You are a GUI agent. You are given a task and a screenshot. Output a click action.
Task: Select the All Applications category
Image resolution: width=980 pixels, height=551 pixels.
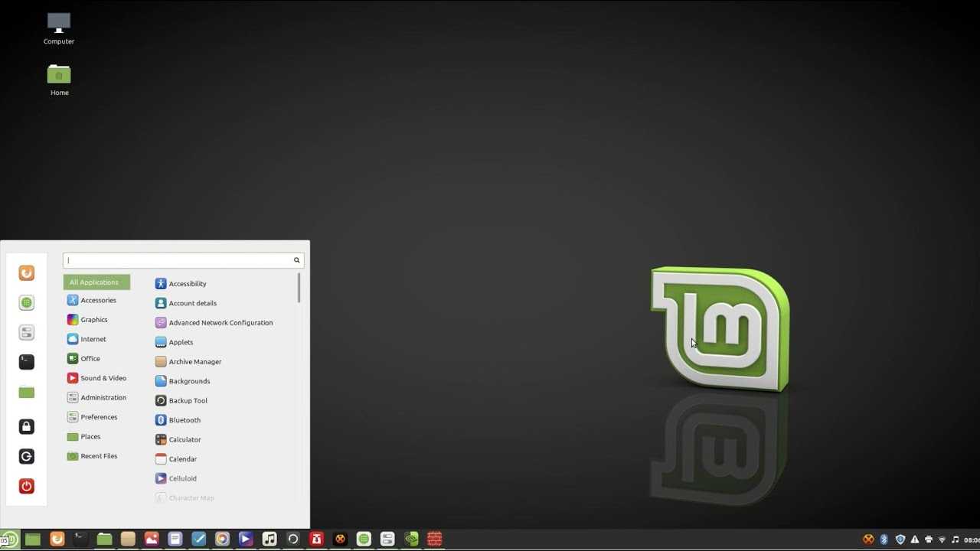[x=96, y=282]
